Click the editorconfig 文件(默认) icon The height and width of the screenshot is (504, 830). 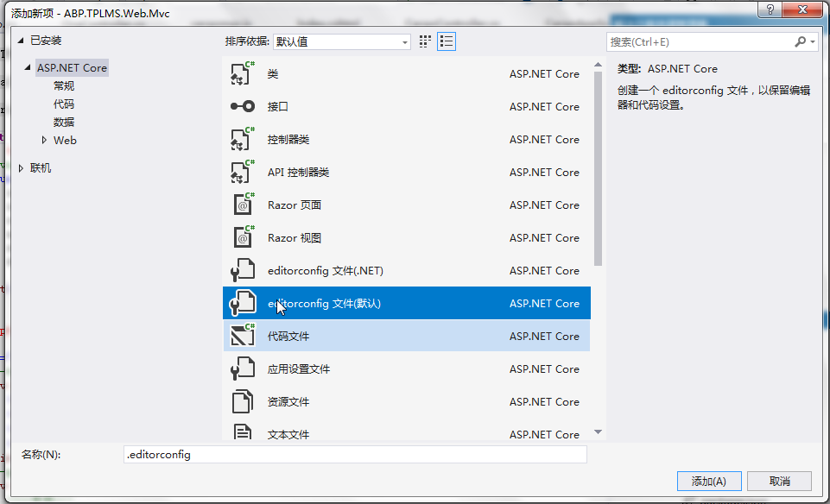[243, 303]
